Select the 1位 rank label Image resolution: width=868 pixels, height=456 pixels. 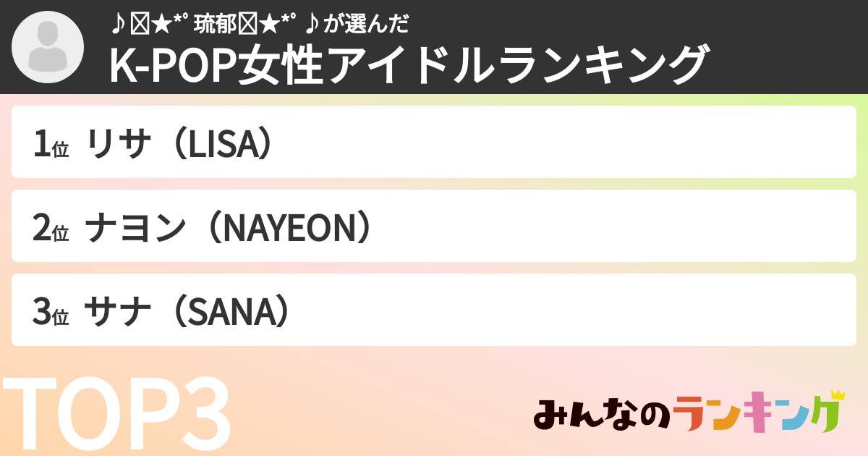pyautogui.click(x=50, y=143)
